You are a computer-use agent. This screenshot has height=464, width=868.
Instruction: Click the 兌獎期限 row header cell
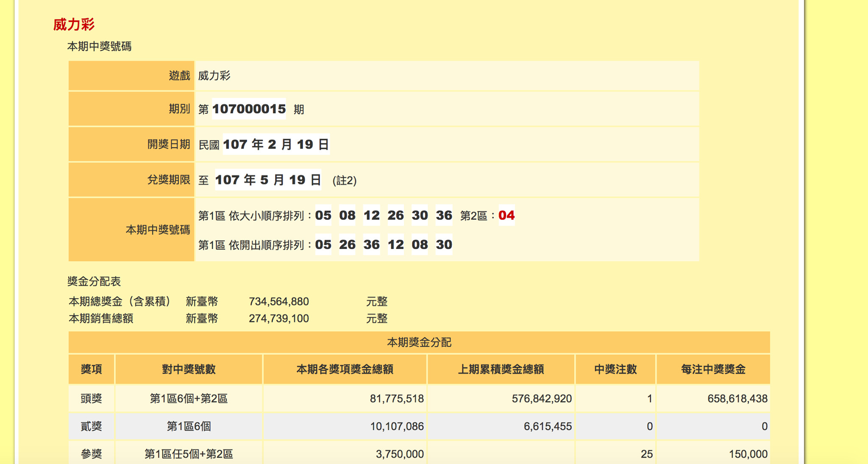(x=131, y=180)
